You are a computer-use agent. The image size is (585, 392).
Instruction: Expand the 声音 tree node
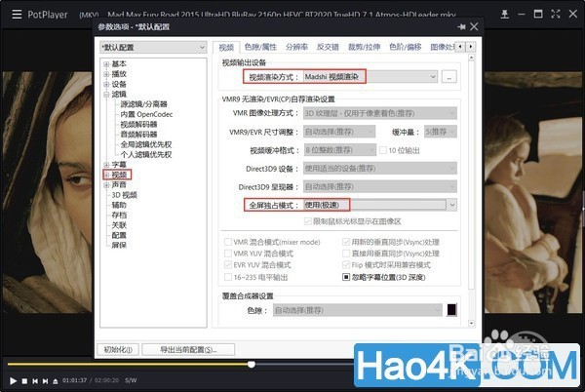pos(106,185)
